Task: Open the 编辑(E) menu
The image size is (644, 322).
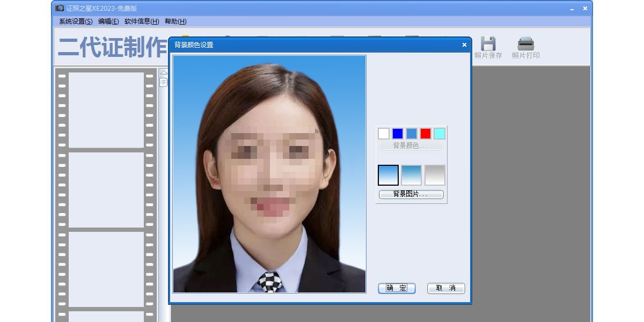Action: tap(108, 21)
